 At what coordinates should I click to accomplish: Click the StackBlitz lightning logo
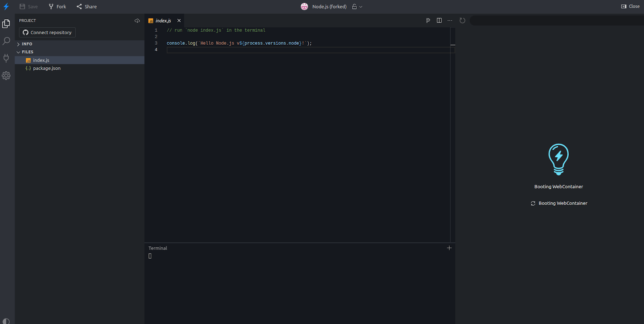click(6, 6)
